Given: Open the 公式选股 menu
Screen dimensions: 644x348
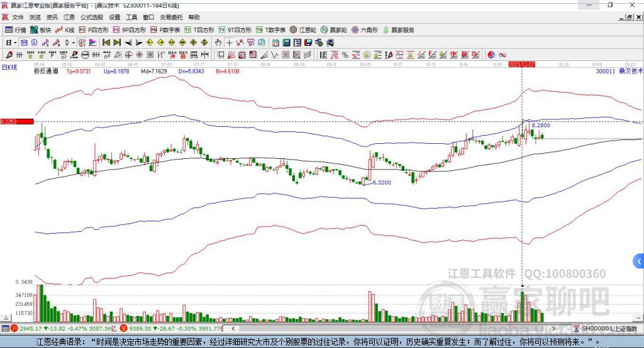Looking at the screenshot, I should point(92,17).
